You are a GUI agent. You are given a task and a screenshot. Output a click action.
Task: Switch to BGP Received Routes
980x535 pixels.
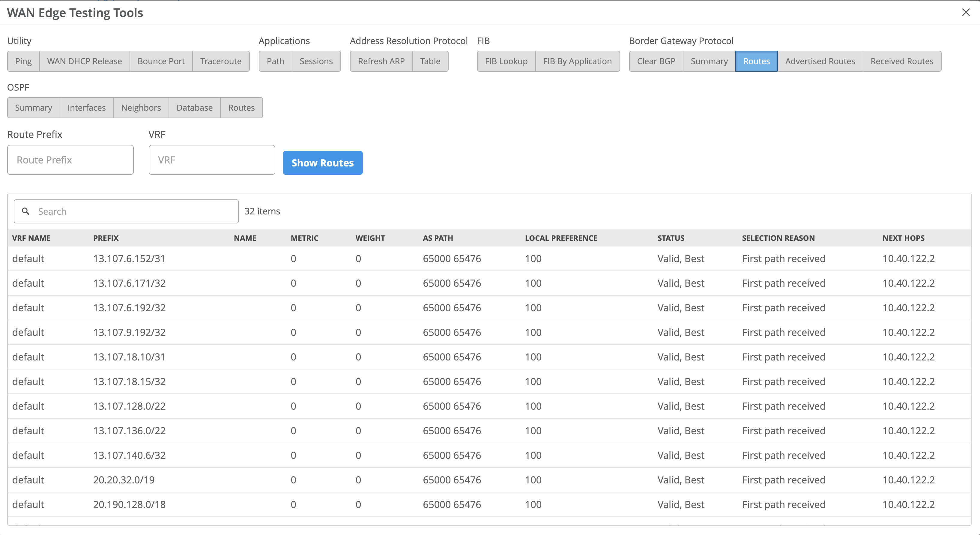tap(902, 61)
